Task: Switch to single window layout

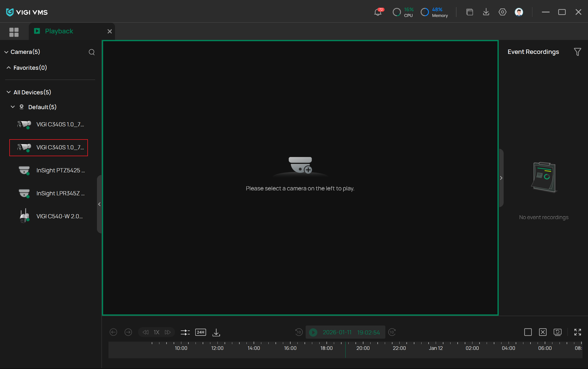Action: pyautogui.click(x=528, y=332)
